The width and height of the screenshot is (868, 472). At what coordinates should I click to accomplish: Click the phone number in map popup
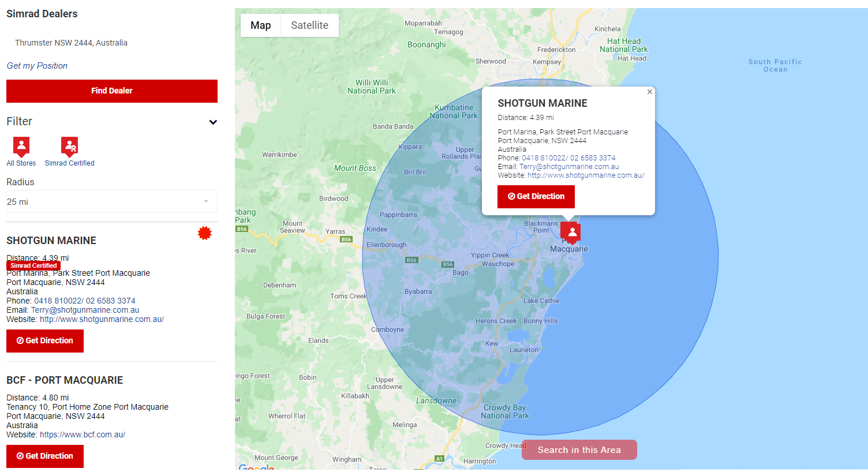568,158
